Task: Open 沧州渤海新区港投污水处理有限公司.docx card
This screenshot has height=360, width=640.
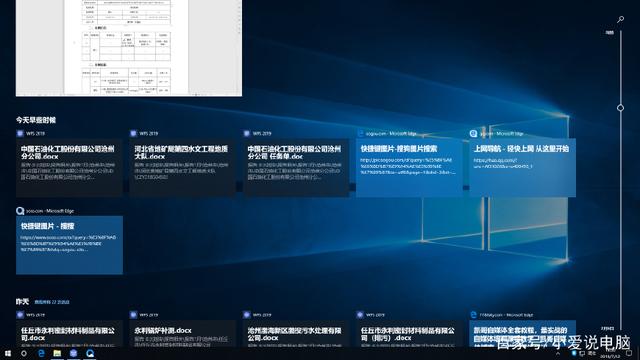Action: pos(296,334)
